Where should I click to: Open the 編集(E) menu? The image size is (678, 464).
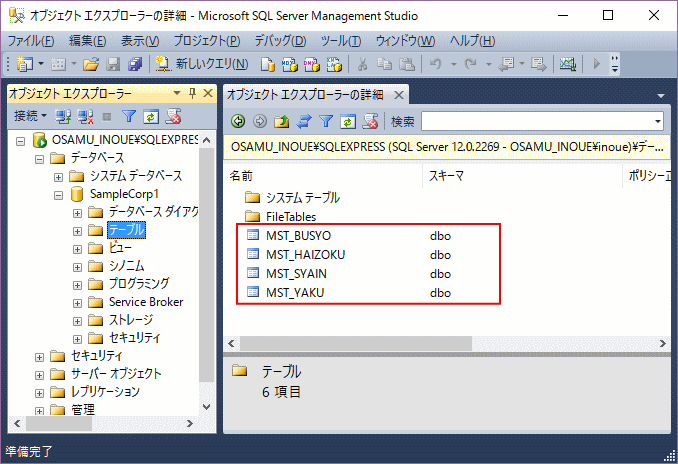click(87, 41)
